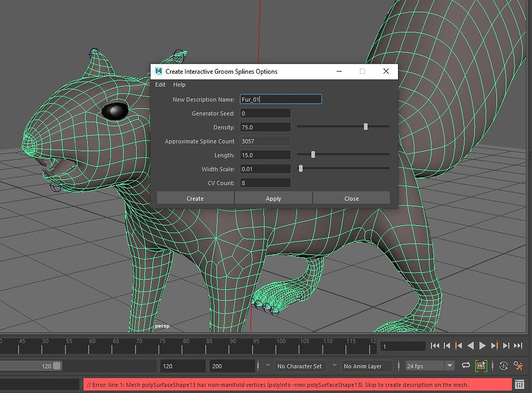Image resolution: width=532 pixels, height=393 pixels.
Task: Play the animation backwards
Action: click(x=471, y=346)
